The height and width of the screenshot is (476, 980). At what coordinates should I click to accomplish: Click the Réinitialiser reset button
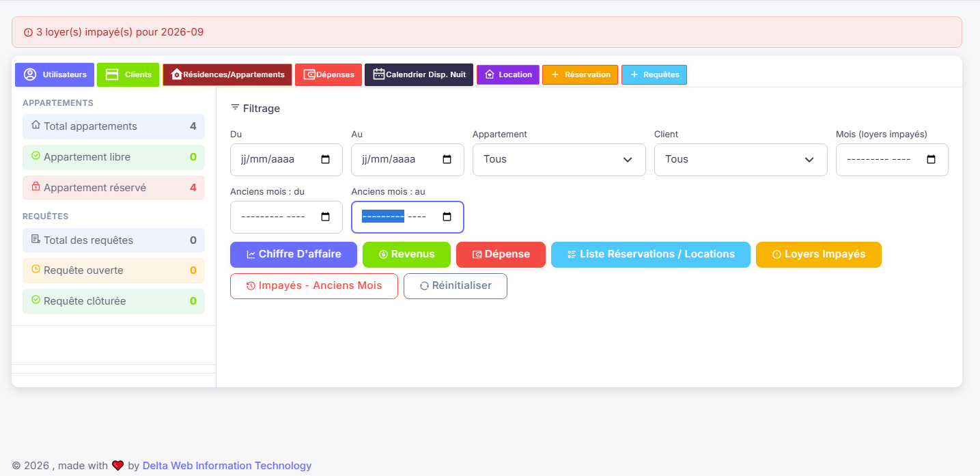[x=456, y=285]
